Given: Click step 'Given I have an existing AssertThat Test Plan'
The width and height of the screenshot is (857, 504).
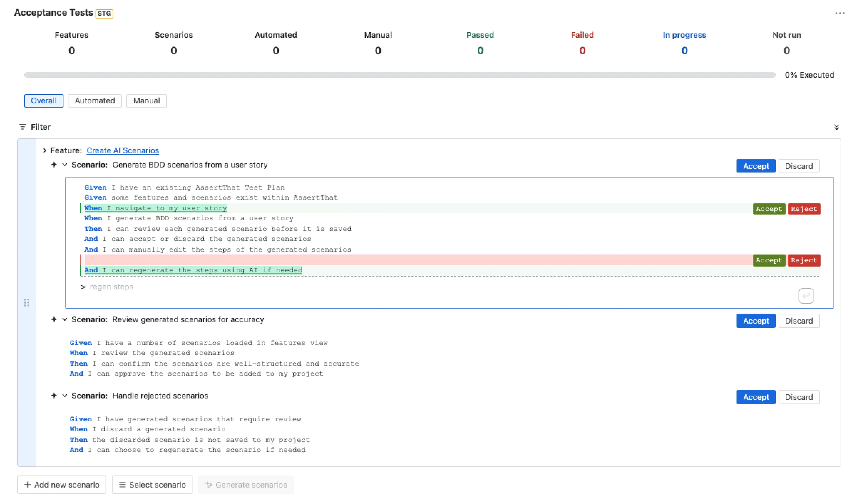Looking at the screenshot, I should point(184,187).
